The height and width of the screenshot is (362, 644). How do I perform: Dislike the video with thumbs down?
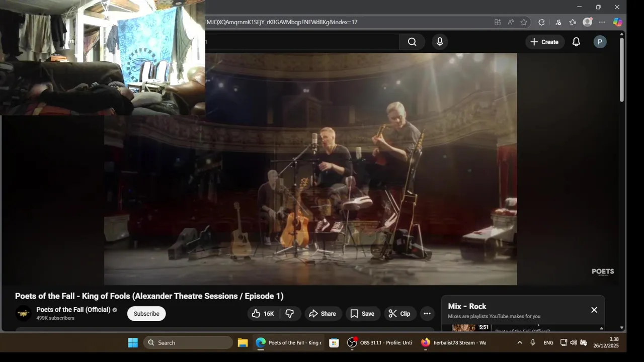coord(290,314)
